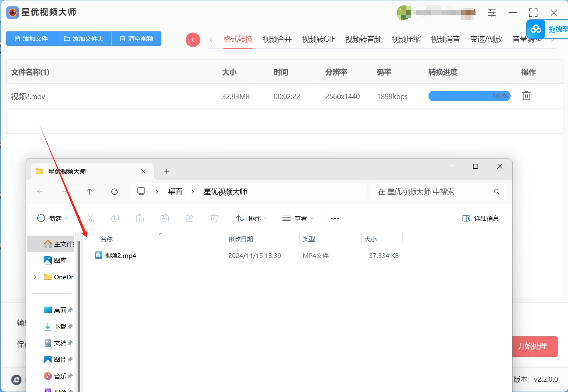
Task: Click the 桌面 breadcrumb segment
Action: (x=175, y=191)
